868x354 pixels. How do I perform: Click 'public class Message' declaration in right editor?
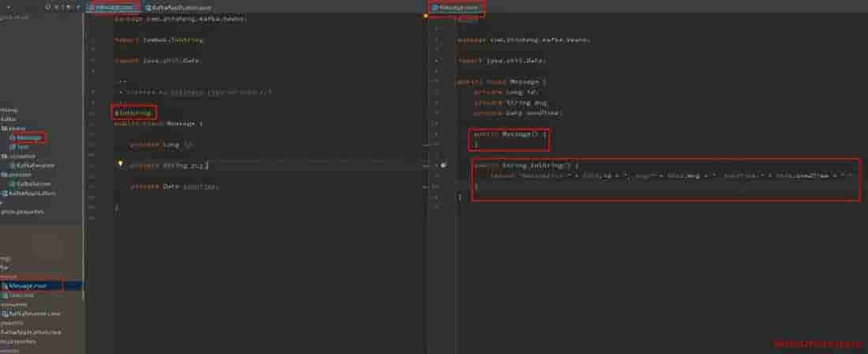[501, 81]
